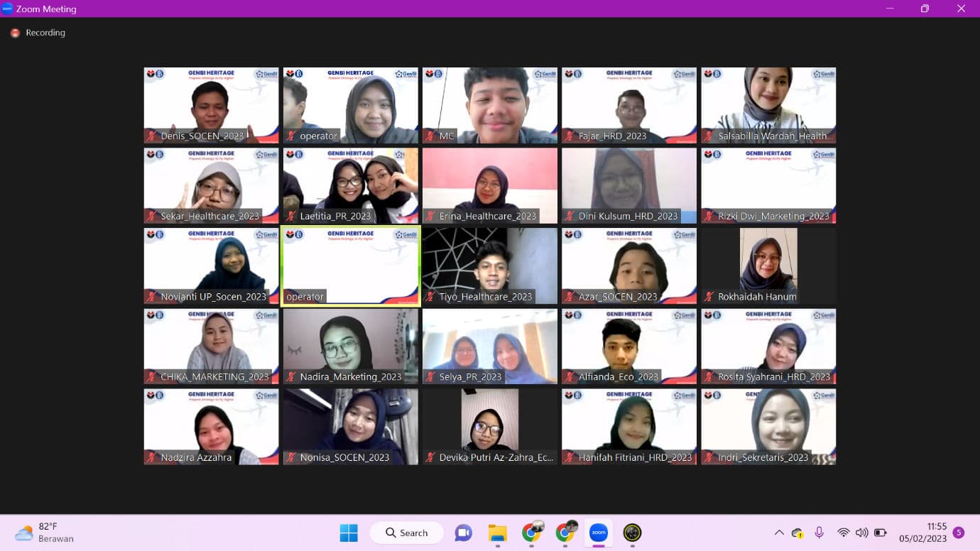Select Rokhaidah Hanum video tile
The width and height of the screenshot is (980, 551).
pyautogui.click(x=768, y=266)
